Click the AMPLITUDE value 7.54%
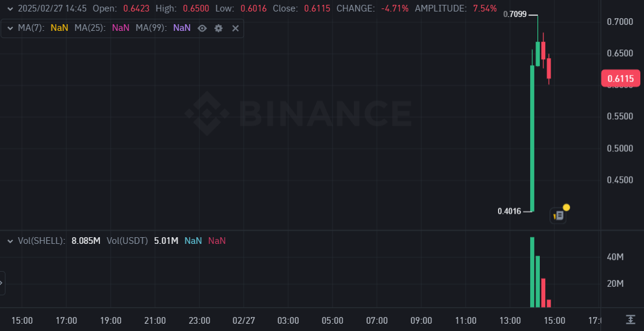Screen dimensions: 644x331 point(485,8)
